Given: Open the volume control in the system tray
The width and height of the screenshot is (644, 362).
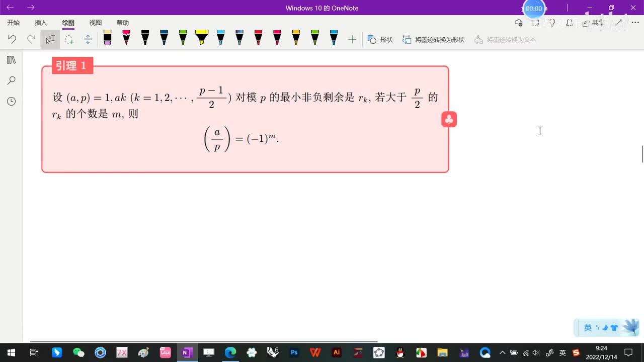Looking at the screenshot, I should click(x=536, y=352).
